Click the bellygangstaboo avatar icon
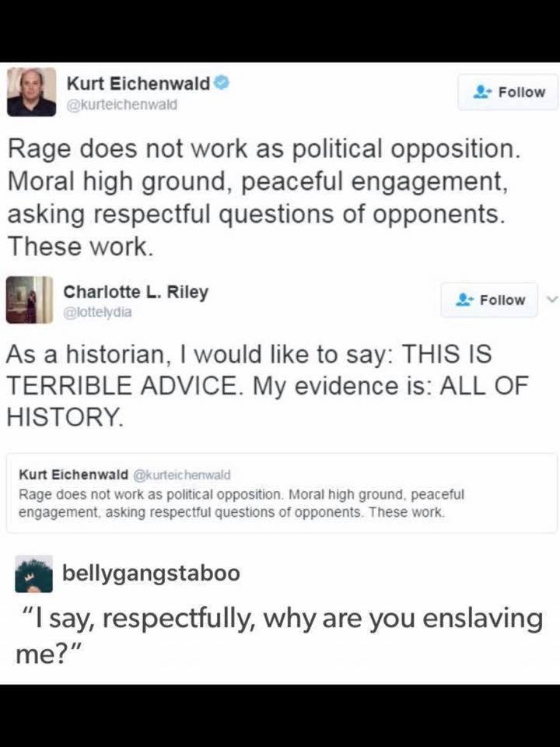Screen dimensions: 560x747 [34, 573]
